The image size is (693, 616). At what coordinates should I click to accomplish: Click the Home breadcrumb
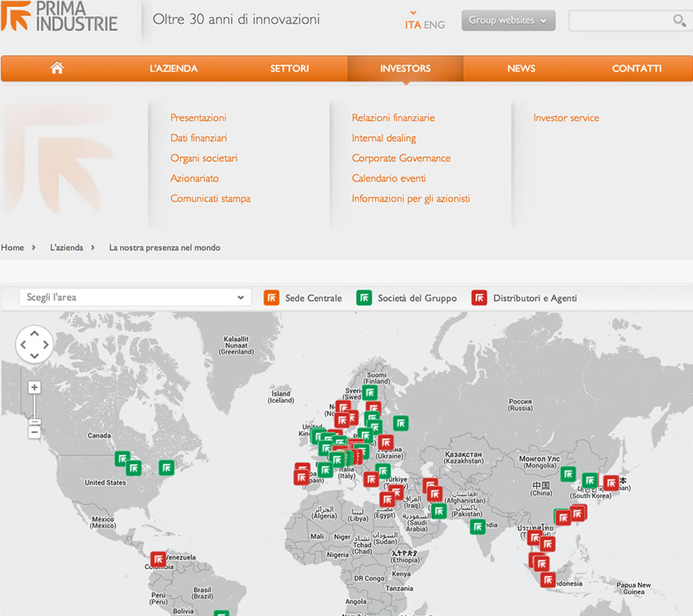point(12,247)
